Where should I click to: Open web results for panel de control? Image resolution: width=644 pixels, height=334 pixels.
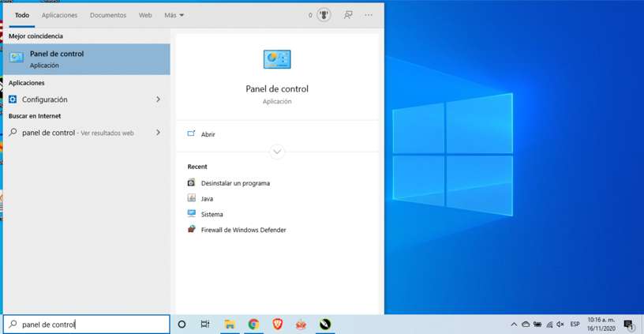(x=87, y=133)
